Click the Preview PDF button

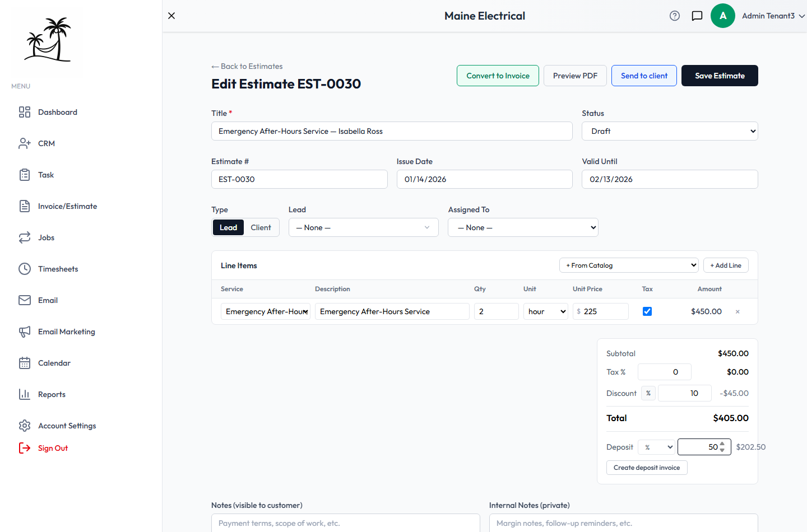575,76
